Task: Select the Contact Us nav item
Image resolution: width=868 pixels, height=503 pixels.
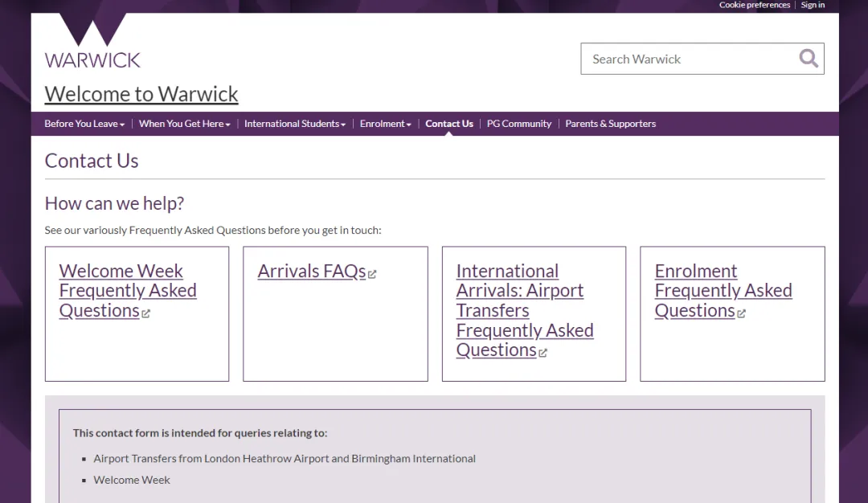Action: (449, 124)
